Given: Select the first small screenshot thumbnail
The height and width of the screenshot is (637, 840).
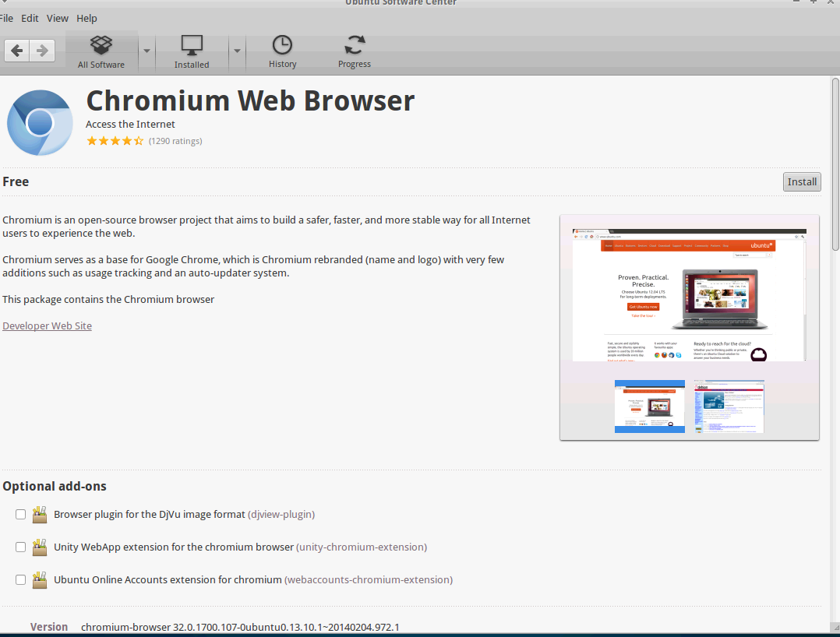Looking at the screenshot, I should coord(649,406).
